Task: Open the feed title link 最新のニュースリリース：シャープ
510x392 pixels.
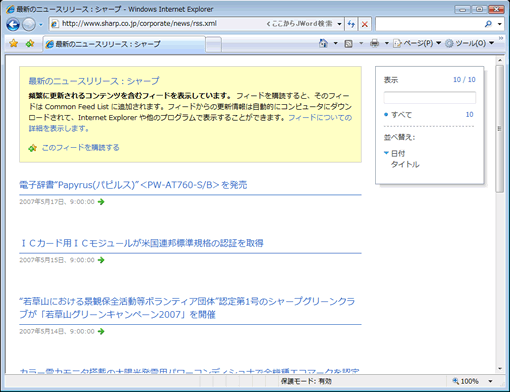Action: (x=94, y=81)
